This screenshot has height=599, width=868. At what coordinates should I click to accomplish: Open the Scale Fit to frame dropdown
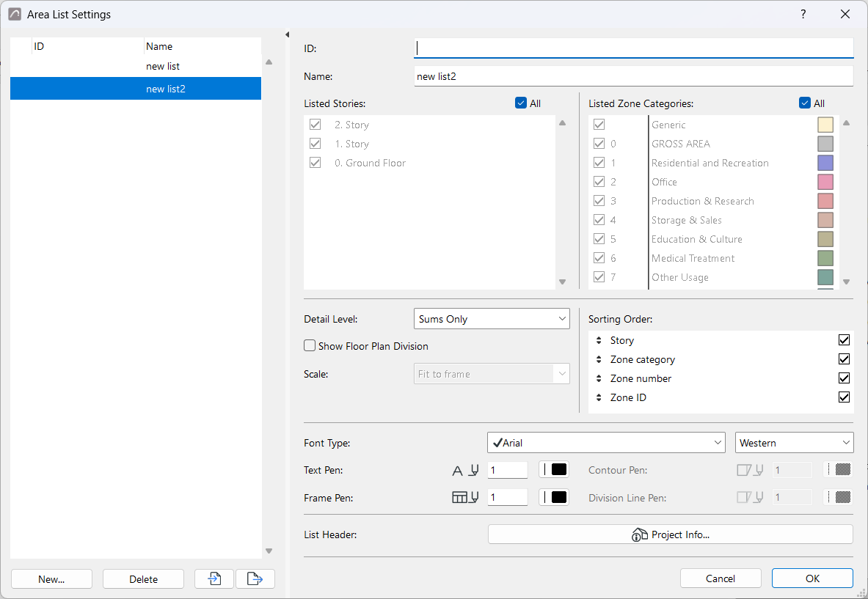(492, 374)
